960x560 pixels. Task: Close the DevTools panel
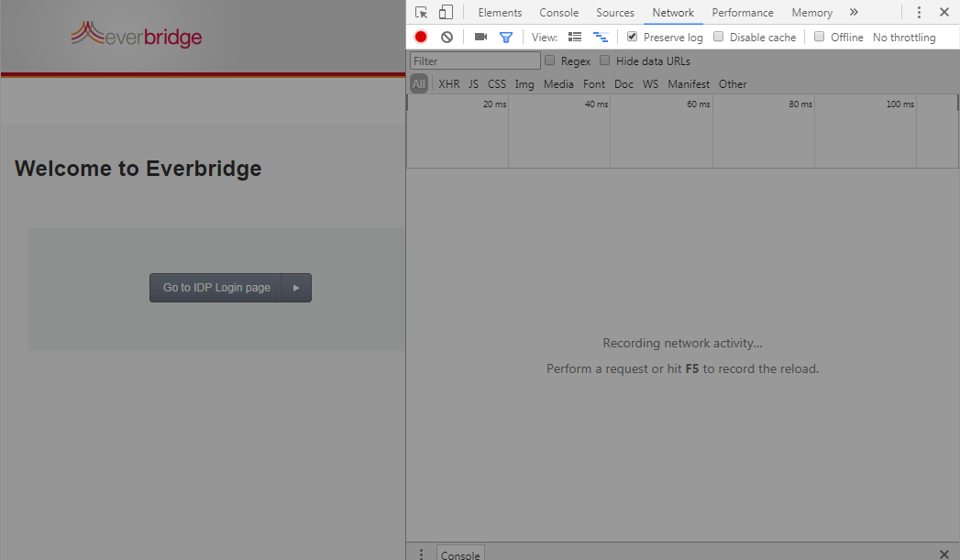click(x=944, y=12)
